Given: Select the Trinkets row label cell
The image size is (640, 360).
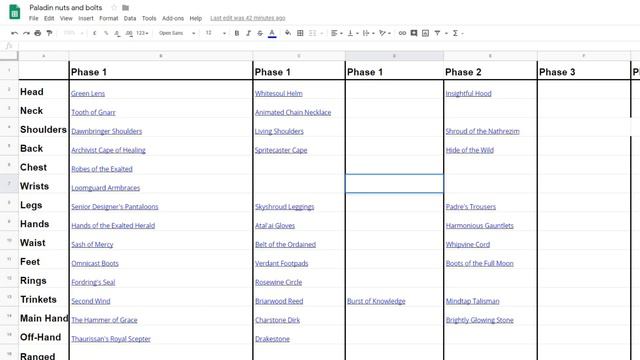Looking at the screenshot, I should point(44,300).
